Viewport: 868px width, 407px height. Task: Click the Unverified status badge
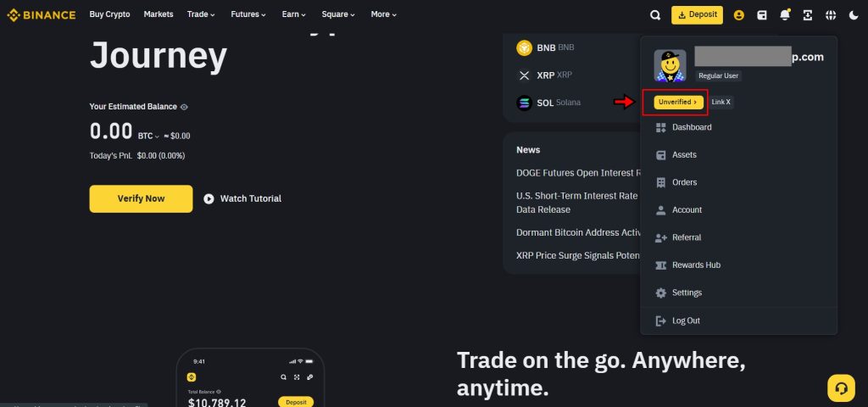(678, 103)
